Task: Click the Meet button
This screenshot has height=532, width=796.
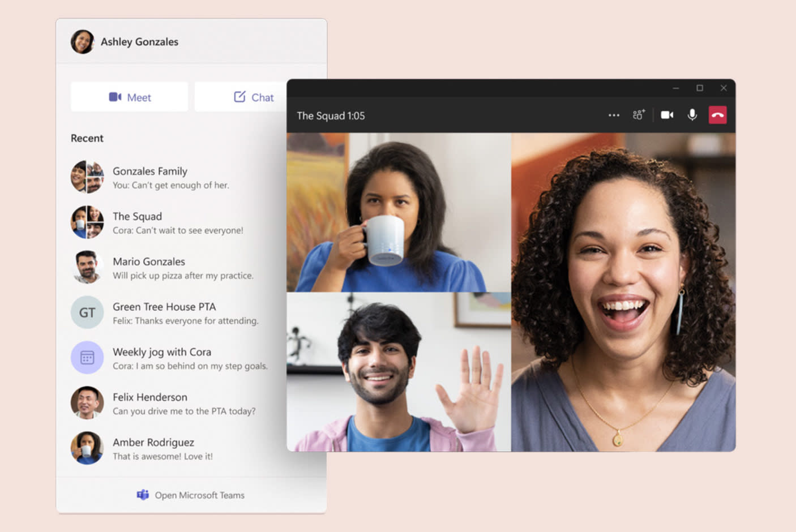Action: tap(130, 97)
